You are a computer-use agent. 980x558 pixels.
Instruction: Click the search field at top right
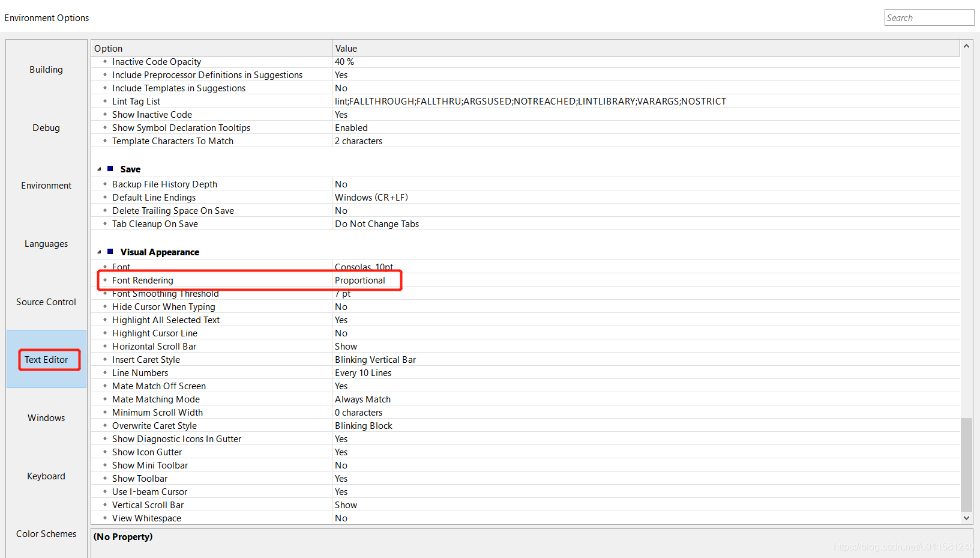[929, 17]
